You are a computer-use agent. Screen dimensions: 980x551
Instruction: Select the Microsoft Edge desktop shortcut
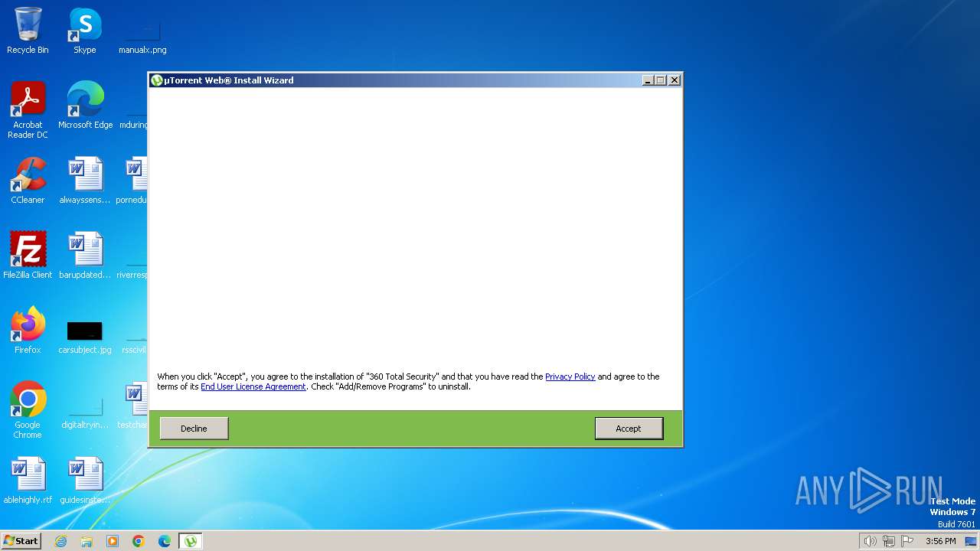tap(85, 106)
